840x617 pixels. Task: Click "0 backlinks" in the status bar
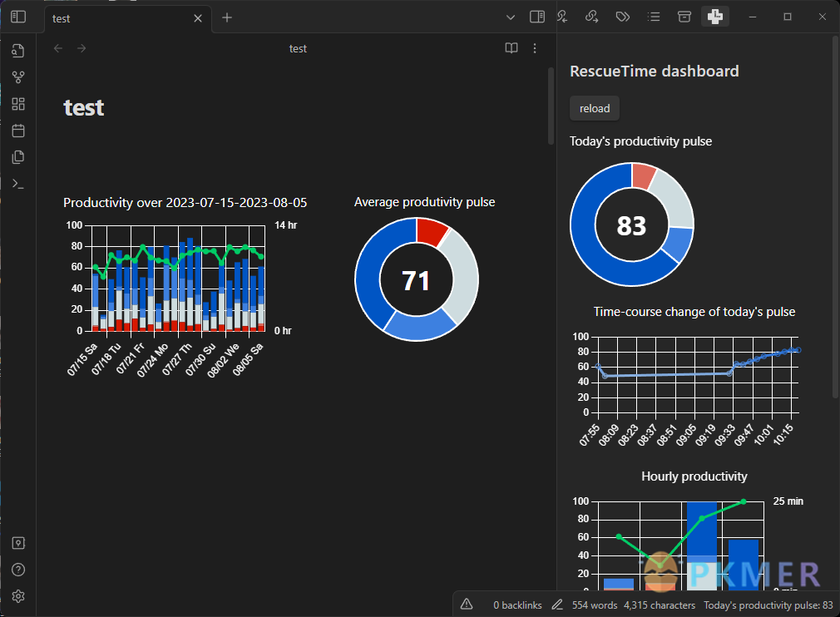coord(517,605)
